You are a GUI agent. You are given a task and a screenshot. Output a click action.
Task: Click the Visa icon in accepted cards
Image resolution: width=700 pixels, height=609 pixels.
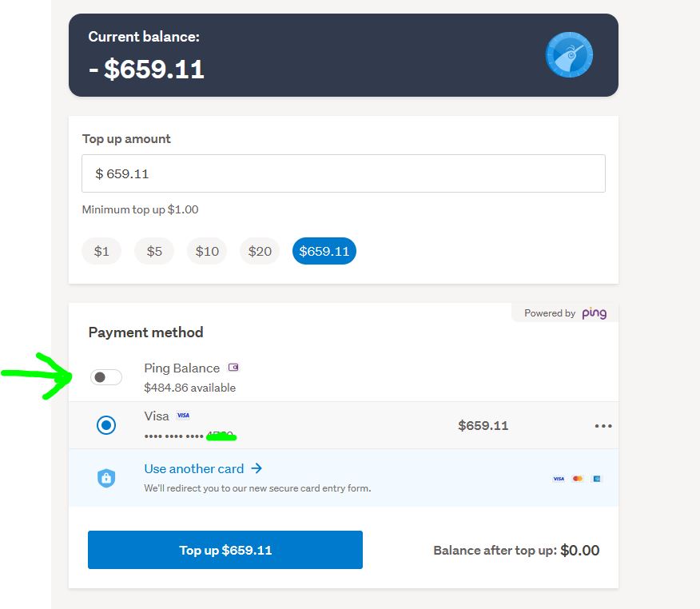559,479
